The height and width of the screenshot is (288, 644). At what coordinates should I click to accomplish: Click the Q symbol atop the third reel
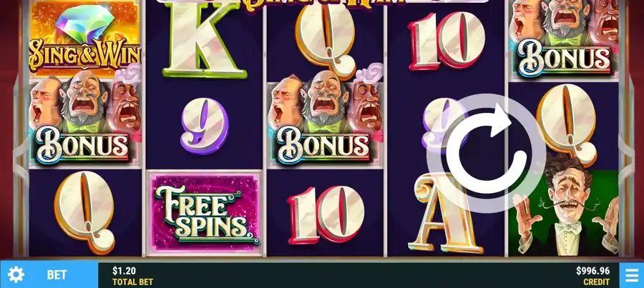tap(326, 39)
